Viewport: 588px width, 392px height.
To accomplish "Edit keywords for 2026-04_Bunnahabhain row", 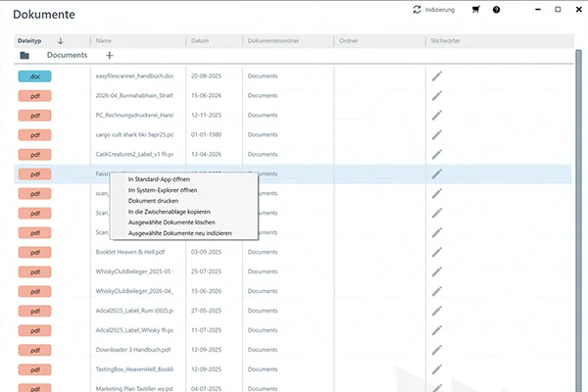I will (x=437, y=96).
